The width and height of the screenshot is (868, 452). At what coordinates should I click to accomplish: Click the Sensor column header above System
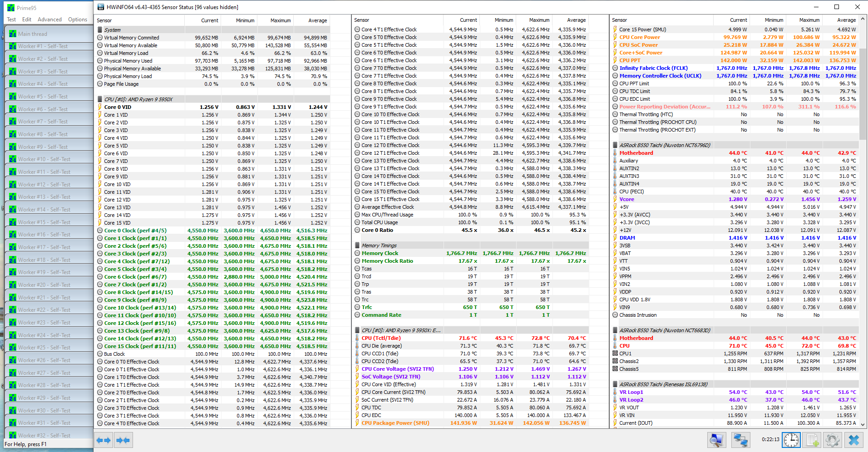coord(139,20)
